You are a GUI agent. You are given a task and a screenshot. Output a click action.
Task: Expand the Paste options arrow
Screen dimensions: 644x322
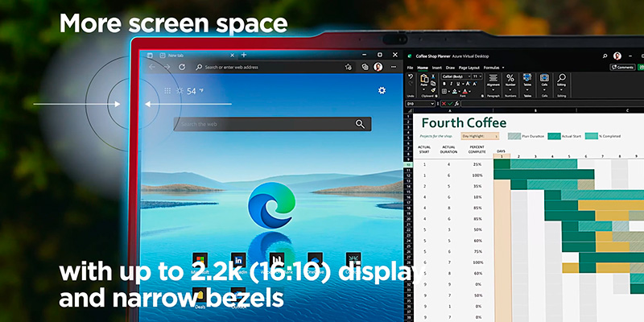tap(424, 89)
